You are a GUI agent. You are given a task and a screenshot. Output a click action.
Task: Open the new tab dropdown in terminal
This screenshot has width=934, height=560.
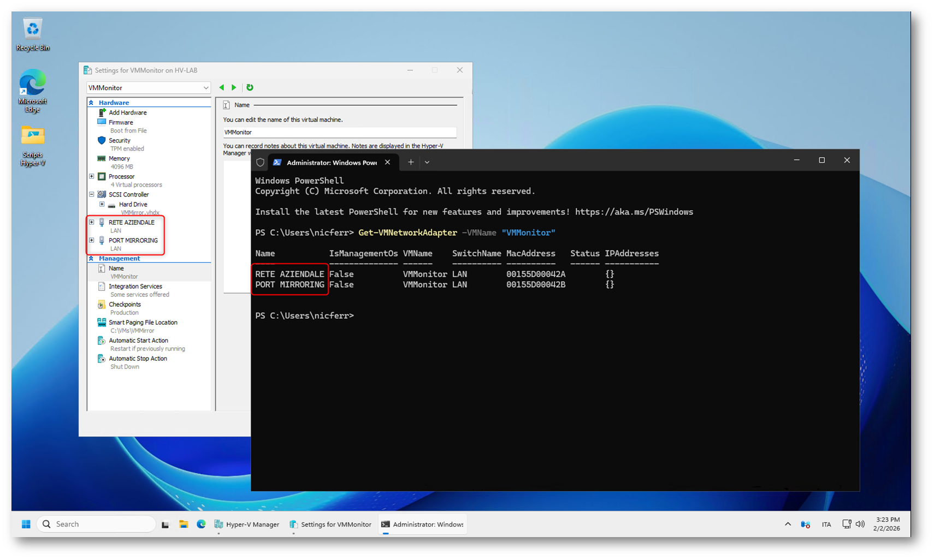coord(427,162)
